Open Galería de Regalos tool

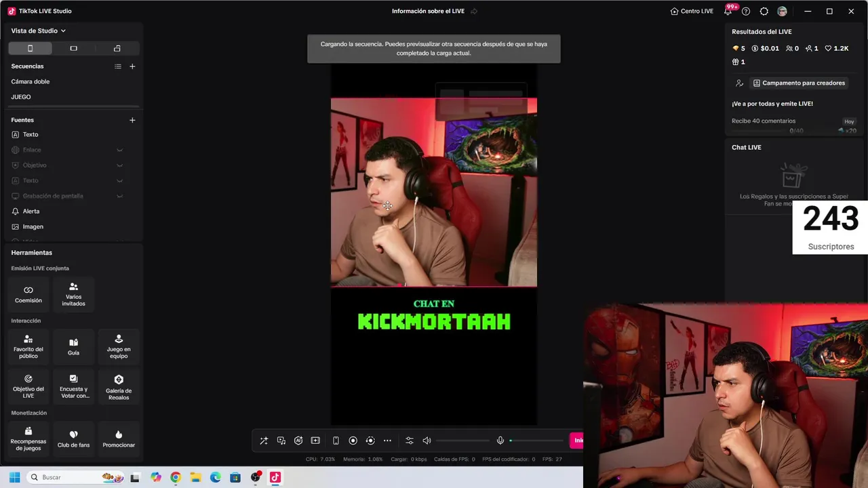[x=119, y=386]
